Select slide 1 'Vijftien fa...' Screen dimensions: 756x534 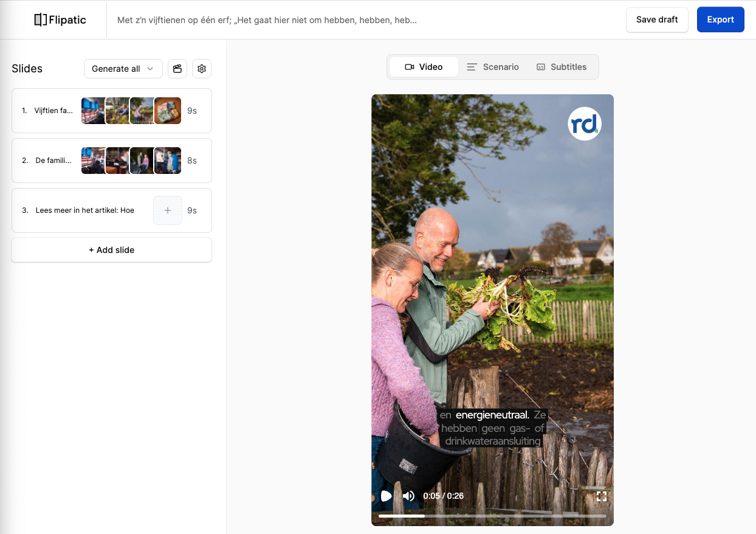coord(112,111)
